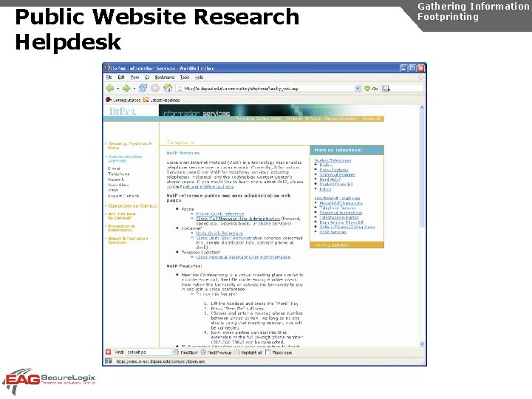Image resolution: width=532 pixels, height=399 pixels.
Task: Open the Latest Headlines feed bookmark
Action: pos(162,100)
